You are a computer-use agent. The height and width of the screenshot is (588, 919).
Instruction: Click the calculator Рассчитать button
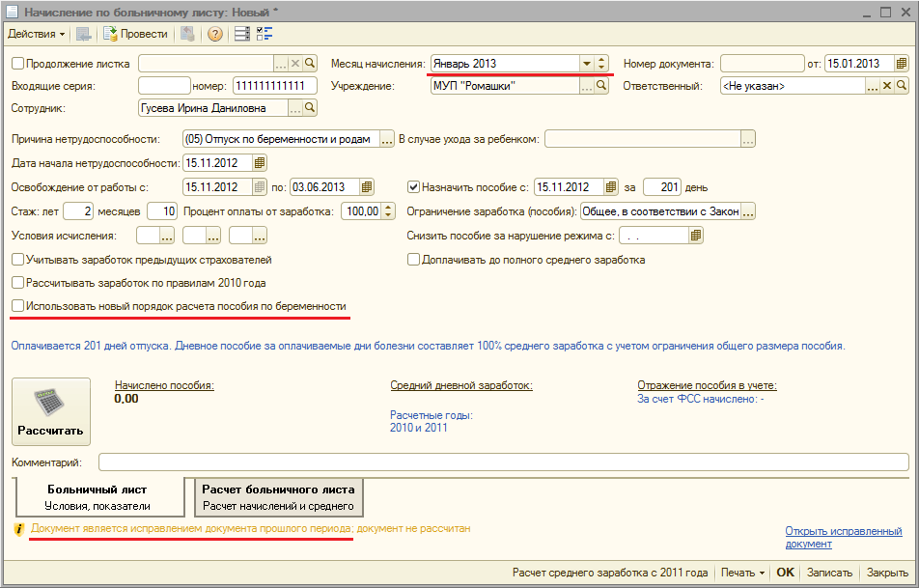(x=50, y=411)
